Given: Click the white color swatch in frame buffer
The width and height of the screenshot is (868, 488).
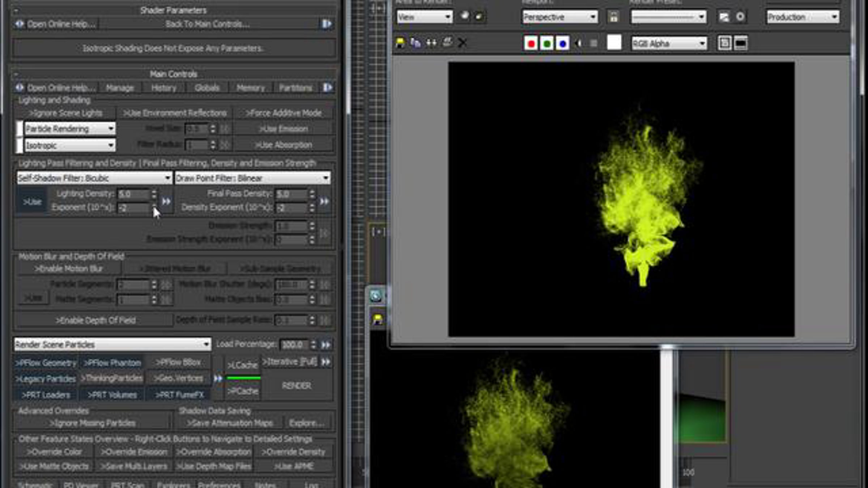Looking at the screenshot, I should 614,43.
